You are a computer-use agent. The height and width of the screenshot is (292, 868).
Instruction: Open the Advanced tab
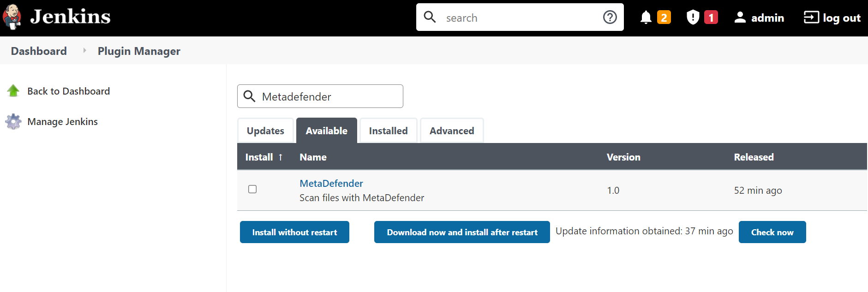452,131
